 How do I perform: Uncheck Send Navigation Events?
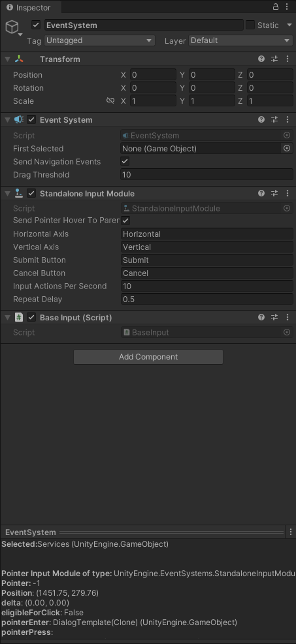click(125, 161)
